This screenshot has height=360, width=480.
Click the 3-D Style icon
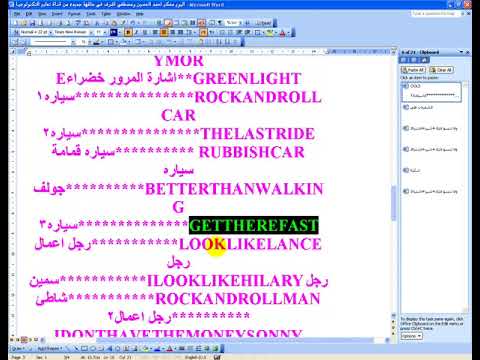215,349
